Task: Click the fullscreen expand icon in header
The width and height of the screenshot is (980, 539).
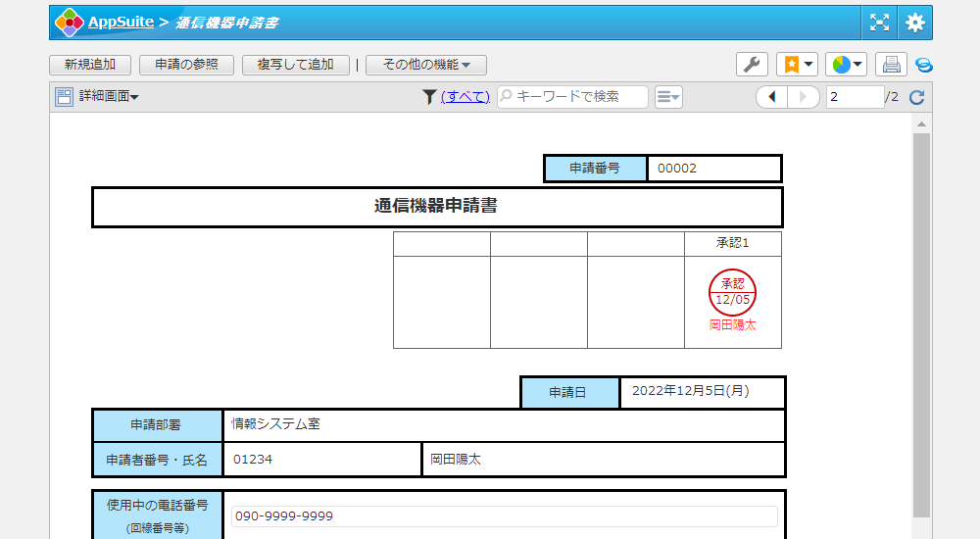Action: [x=879, y=23]
